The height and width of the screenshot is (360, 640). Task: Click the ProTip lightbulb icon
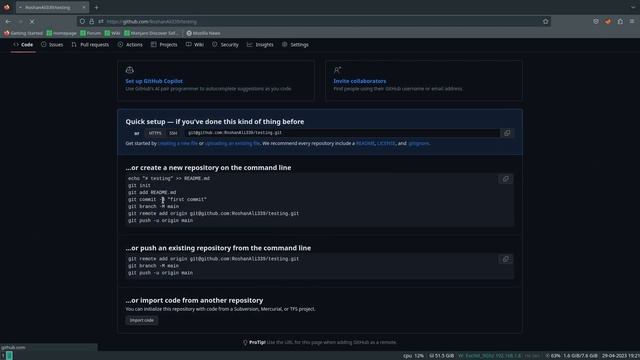(245, 342)
